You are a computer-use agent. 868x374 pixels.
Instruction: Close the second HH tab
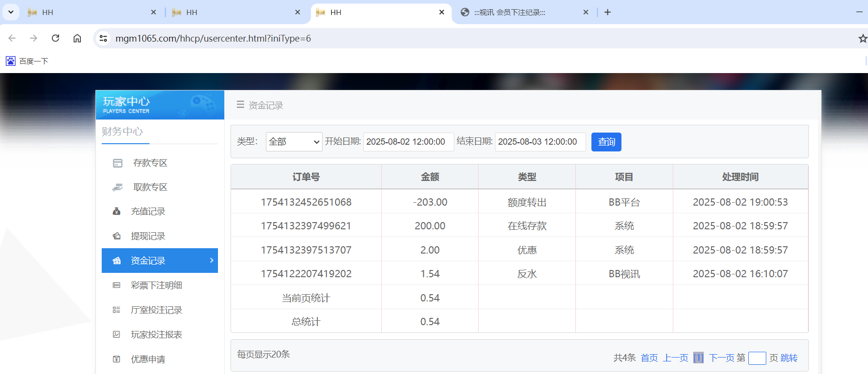pos(297,12)
